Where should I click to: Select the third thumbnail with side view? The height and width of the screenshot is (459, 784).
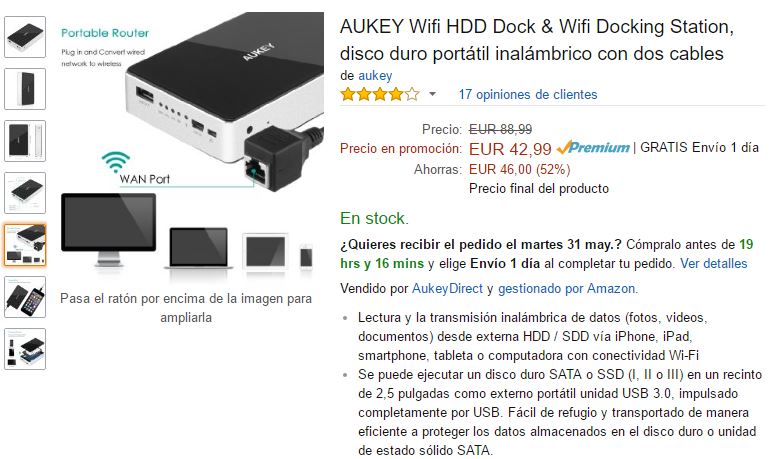pos(25,141)
